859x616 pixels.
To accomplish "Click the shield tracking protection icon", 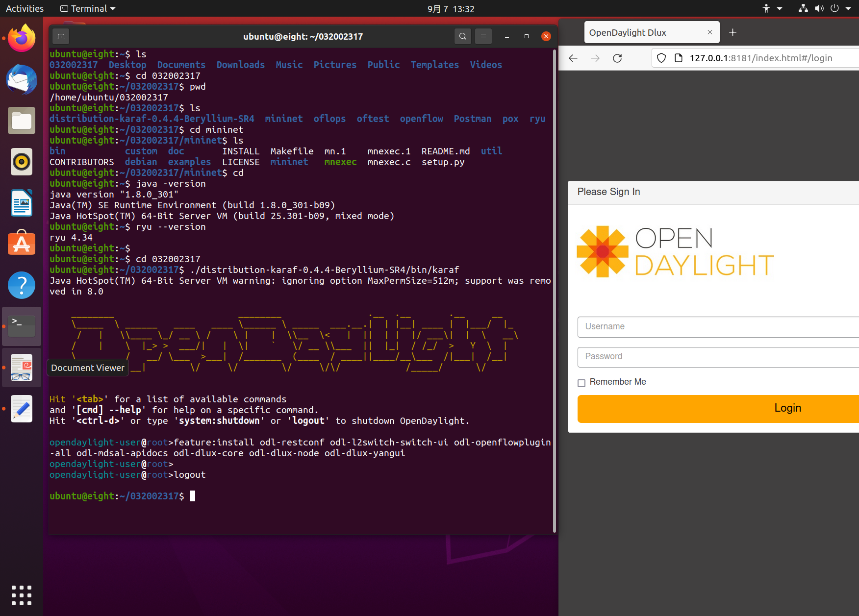I will tap(661, 58).
